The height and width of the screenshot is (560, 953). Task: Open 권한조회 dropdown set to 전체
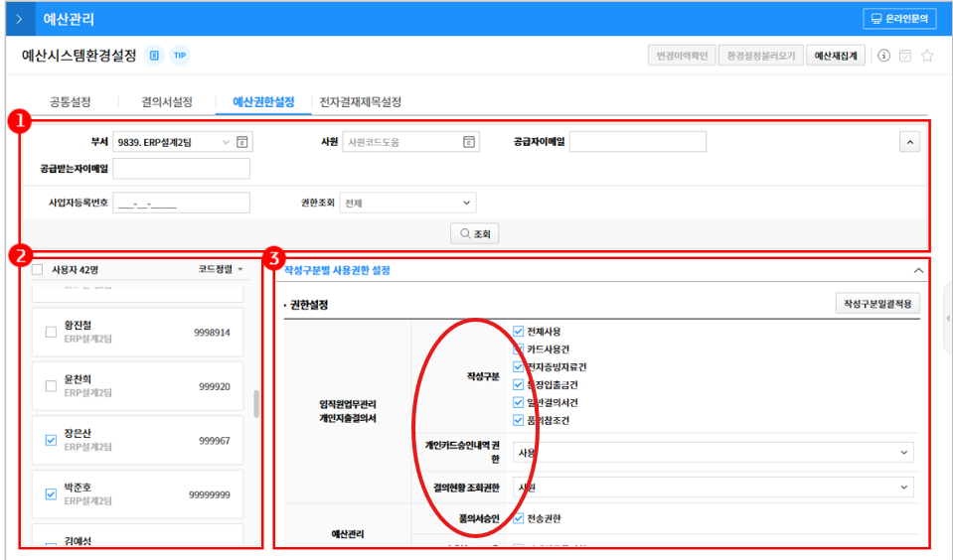pyautogui.click(x=407, y=203)
